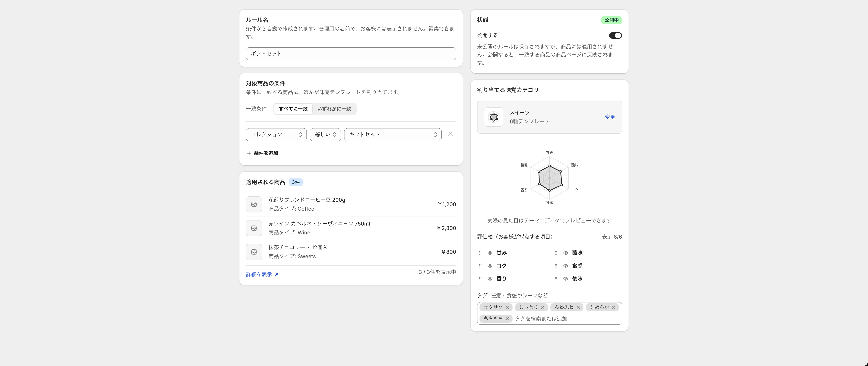This screenshot has width=868, height=366.
Task: Click 条件を追加 to add a condition
Action: point(262,153)
